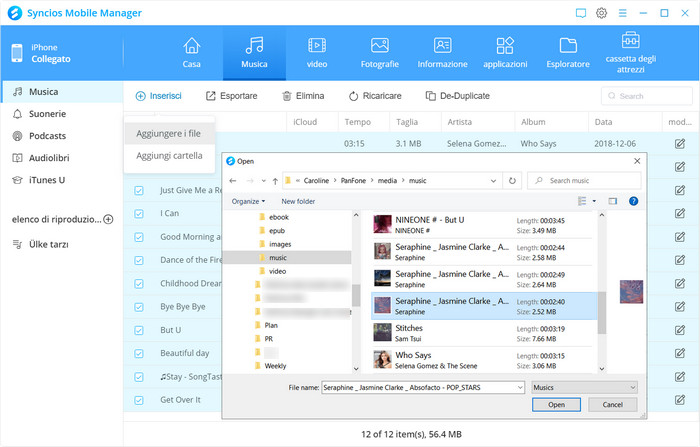Focus the main Search field
This screenshot has width=700, height=447.
point(646,96)
